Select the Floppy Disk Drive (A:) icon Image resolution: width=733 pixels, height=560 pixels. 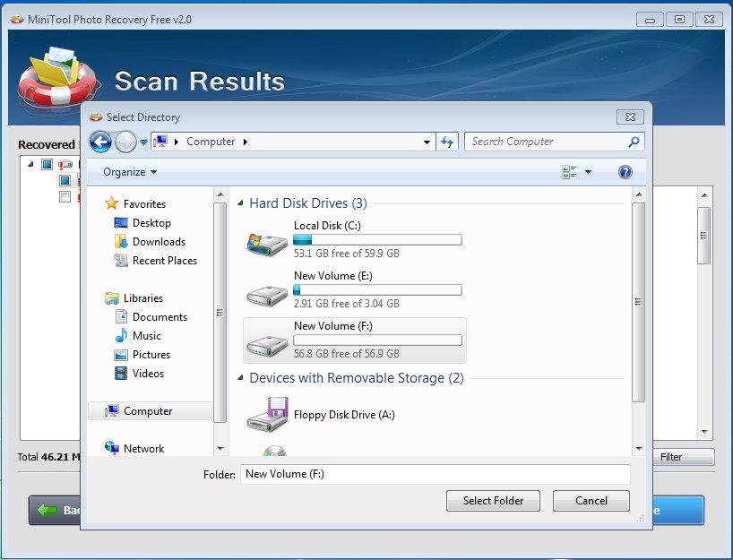tap(268, 415)
